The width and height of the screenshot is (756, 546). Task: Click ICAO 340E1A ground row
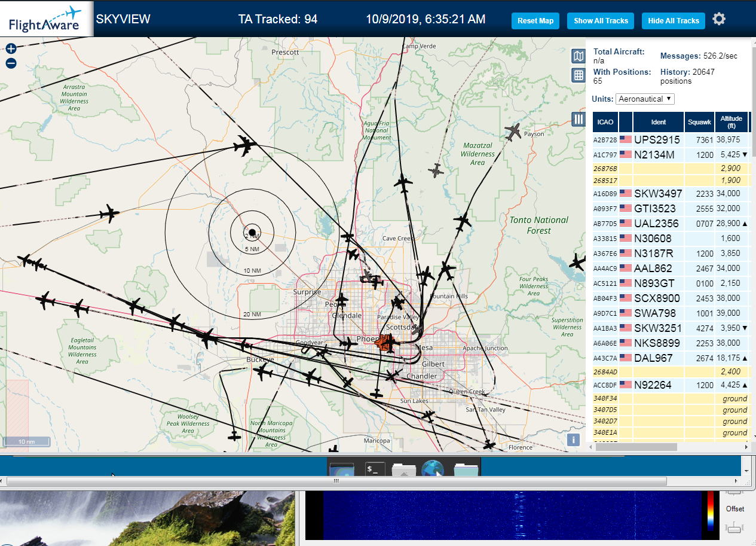pos(671,433)
